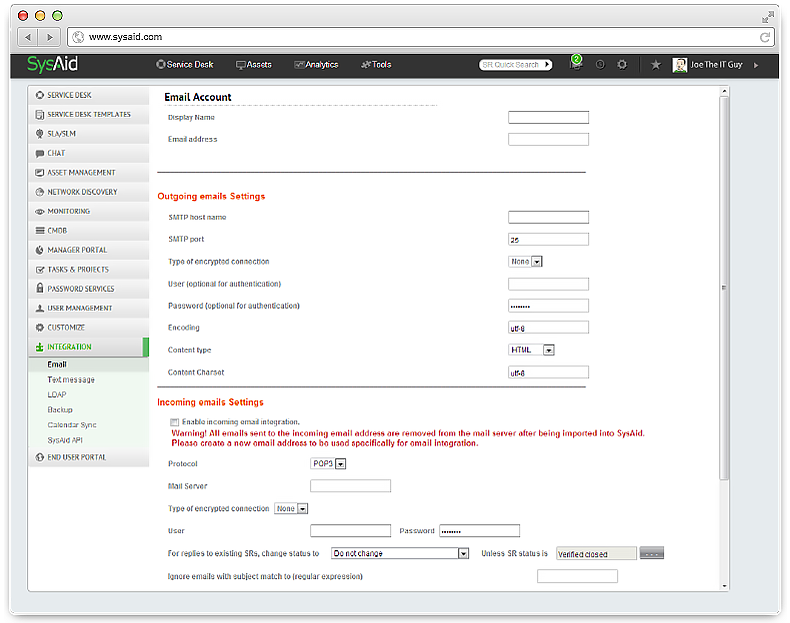Select Calendar Sync under Integration
The image size is (790, 623).
click(72, 425)
